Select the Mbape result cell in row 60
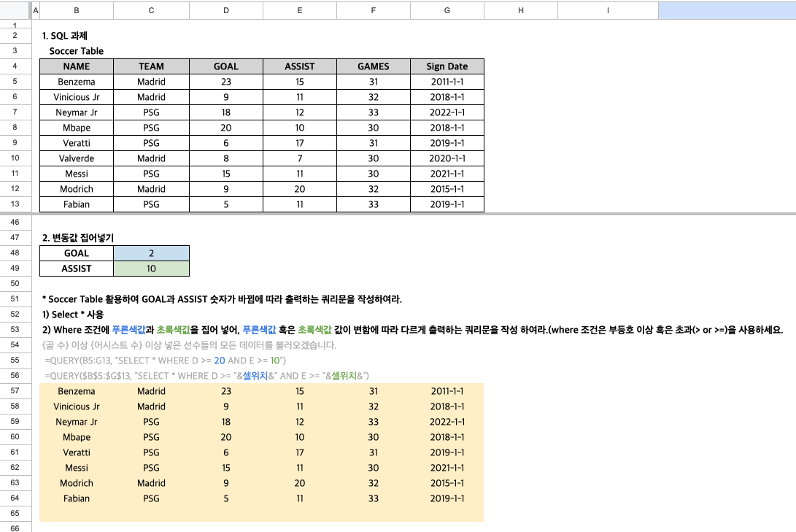The image size is (796, 532). click(x=77, y=436)
